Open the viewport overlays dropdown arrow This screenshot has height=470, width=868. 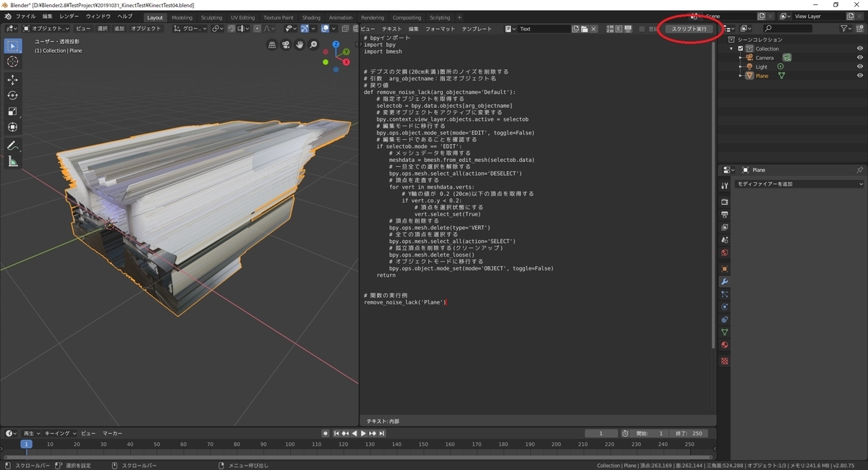pos(333,29)
